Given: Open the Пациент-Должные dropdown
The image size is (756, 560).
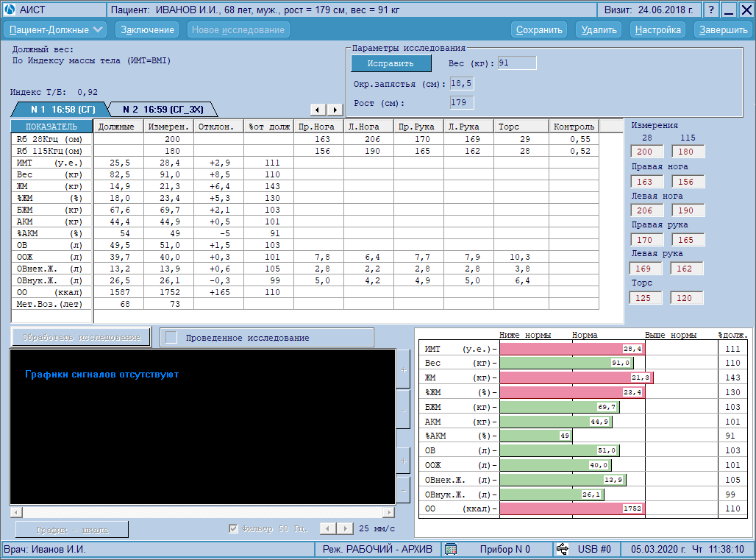Looking at the screenshot, I should click(x=55, y=30).
